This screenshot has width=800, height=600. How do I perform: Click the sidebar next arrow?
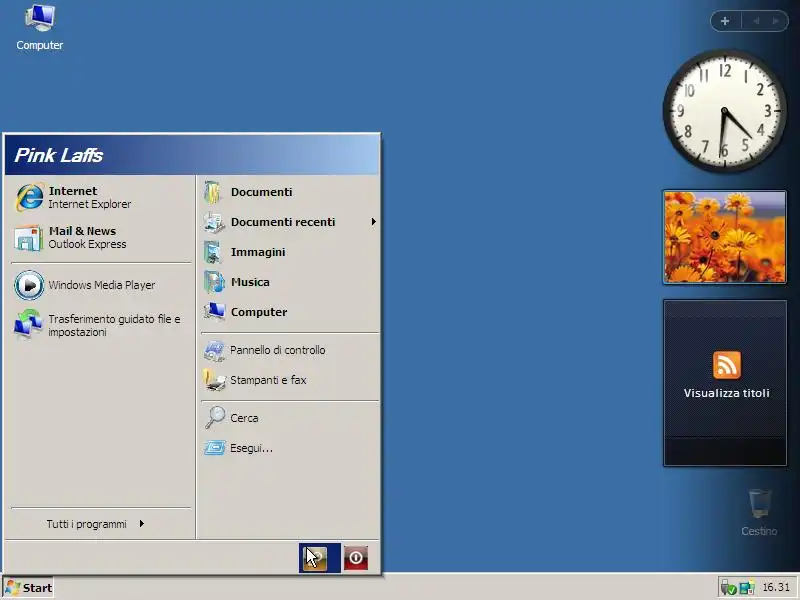[x=775, y=21]
